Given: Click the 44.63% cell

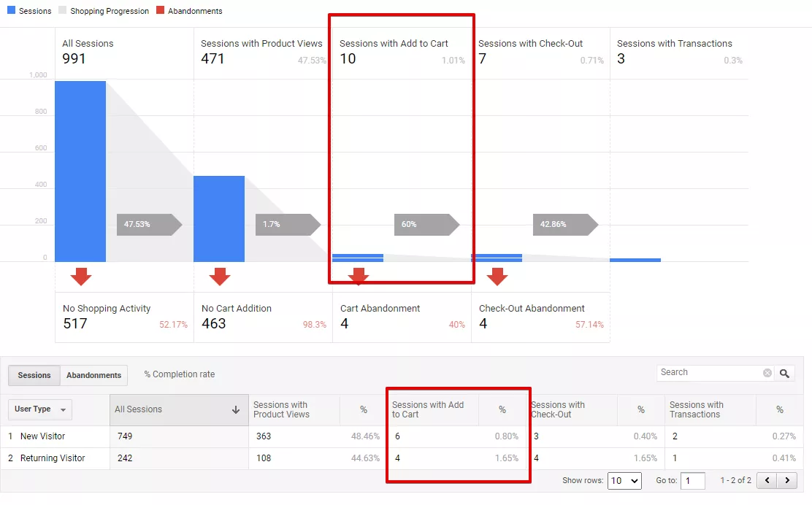Looking at the screenshot, I should (x=365, y=458).
